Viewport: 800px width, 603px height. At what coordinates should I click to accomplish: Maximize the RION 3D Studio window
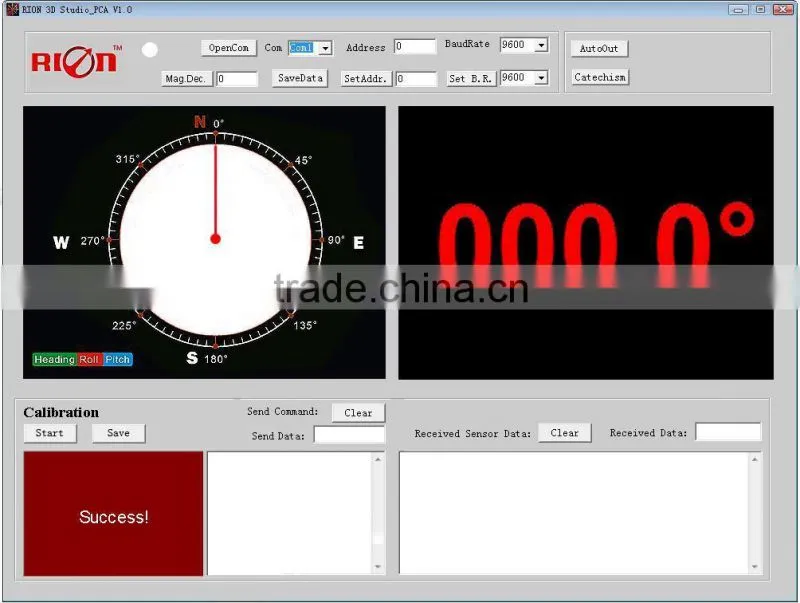(760, 9)
